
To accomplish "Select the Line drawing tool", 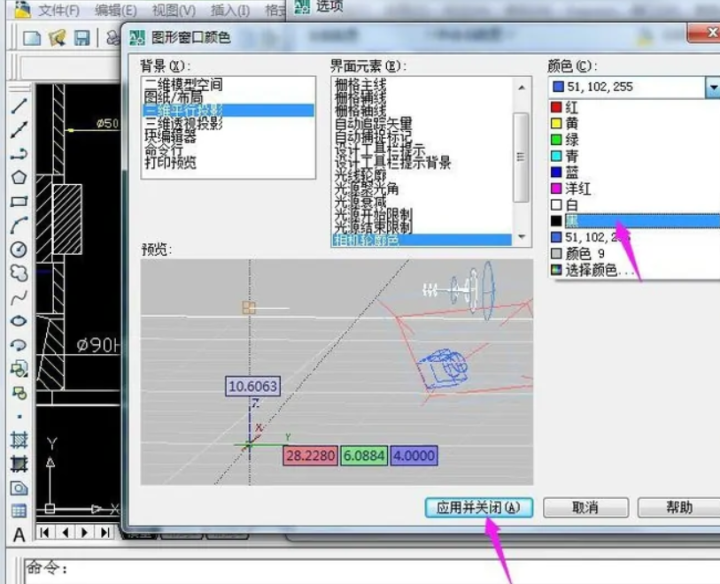I will click(x=19, y=106).
